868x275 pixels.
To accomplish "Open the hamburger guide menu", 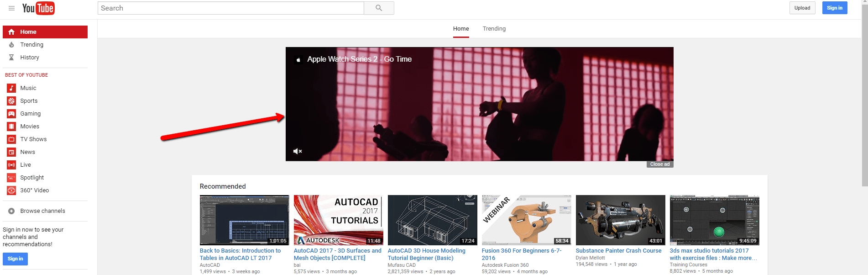I will tap(11, 8).
